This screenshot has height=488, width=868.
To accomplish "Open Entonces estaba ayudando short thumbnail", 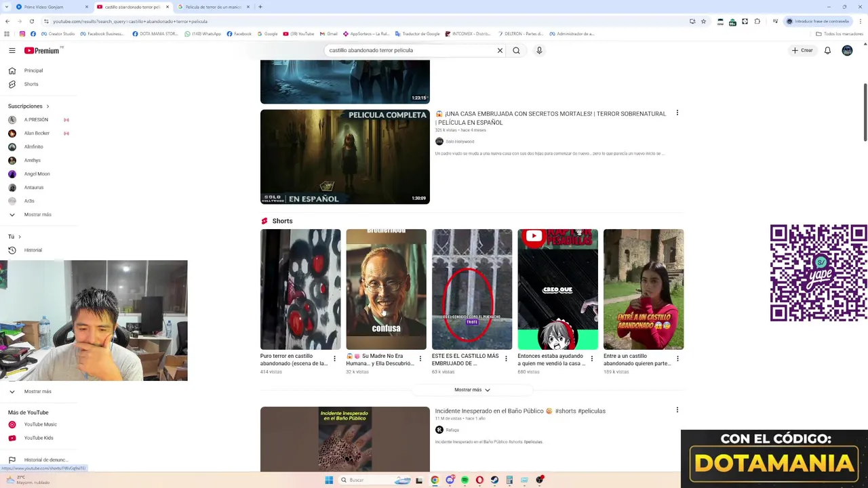I will (557, 289).
